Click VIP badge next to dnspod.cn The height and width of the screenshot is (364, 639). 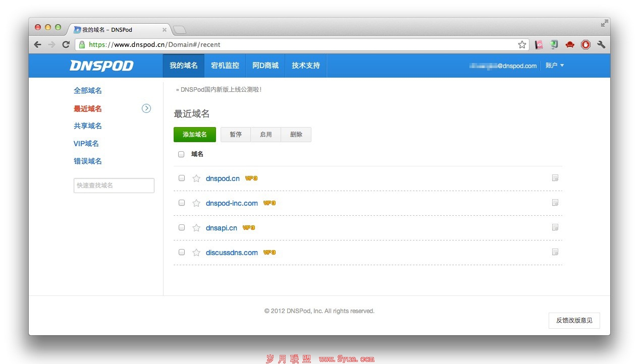point(251,178)
